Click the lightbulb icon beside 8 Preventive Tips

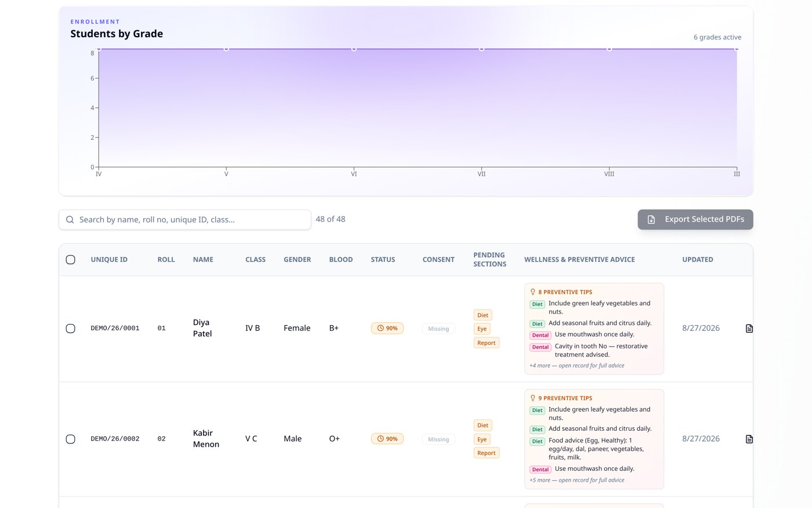532,292
